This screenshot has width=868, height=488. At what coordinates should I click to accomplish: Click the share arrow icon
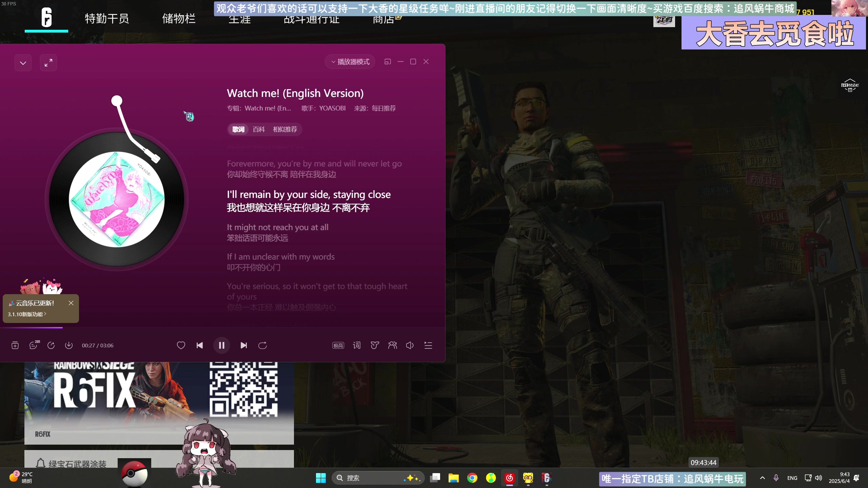[x=51, y=345]
